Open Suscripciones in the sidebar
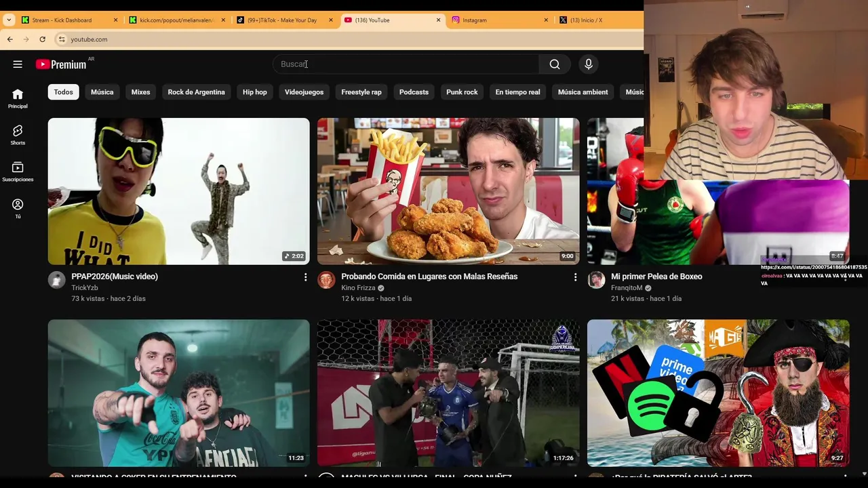The image size is (868, 488). coord(18,171)
